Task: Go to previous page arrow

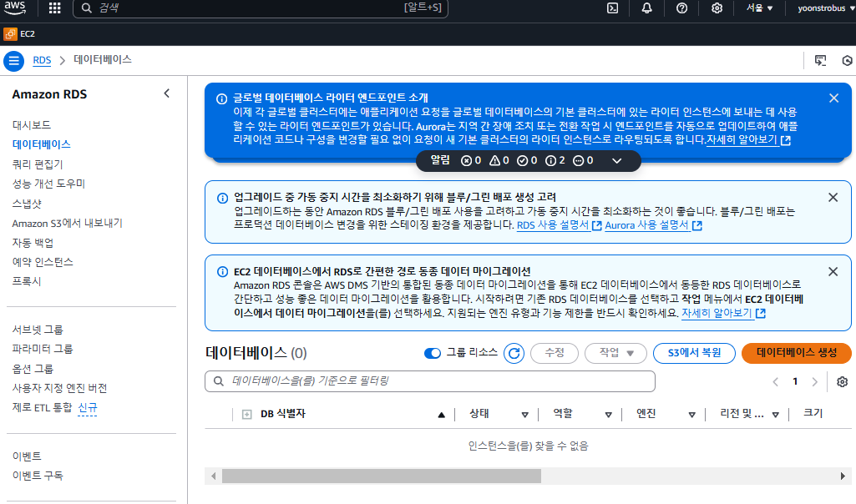Action: 775,382
